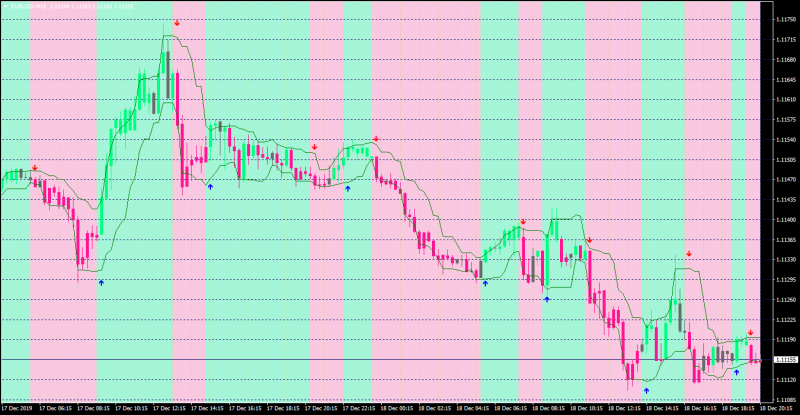Viewport: 800px width, 415px height.
Task: Click price scale value 1.11330
Action: (786, 260)
